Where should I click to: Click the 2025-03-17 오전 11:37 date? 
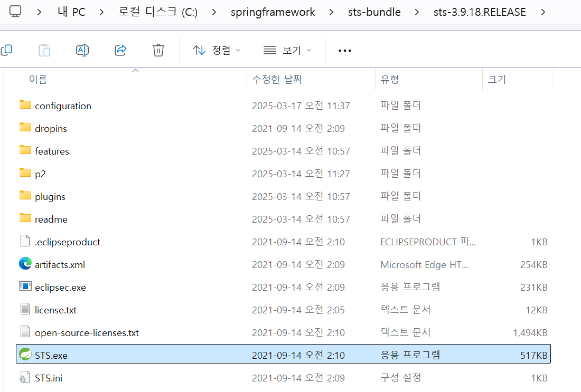coord(301,106)
